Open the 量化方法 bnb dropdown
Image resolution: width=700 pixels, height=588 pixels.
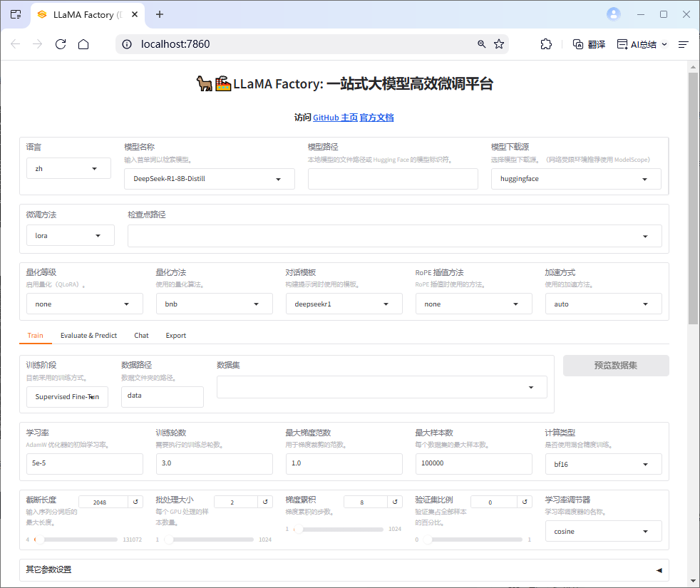point(215,304)
